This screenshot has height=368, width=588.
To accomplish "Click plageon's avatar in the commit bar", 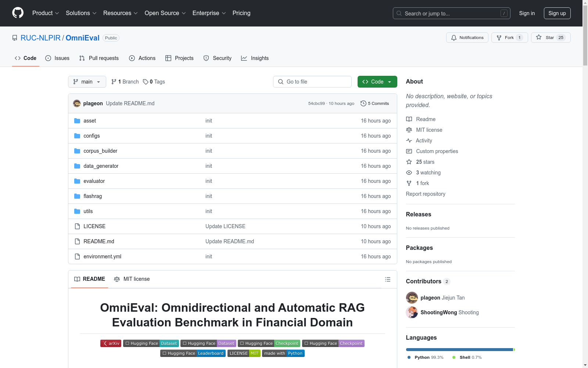I will [x=77, y=103].
